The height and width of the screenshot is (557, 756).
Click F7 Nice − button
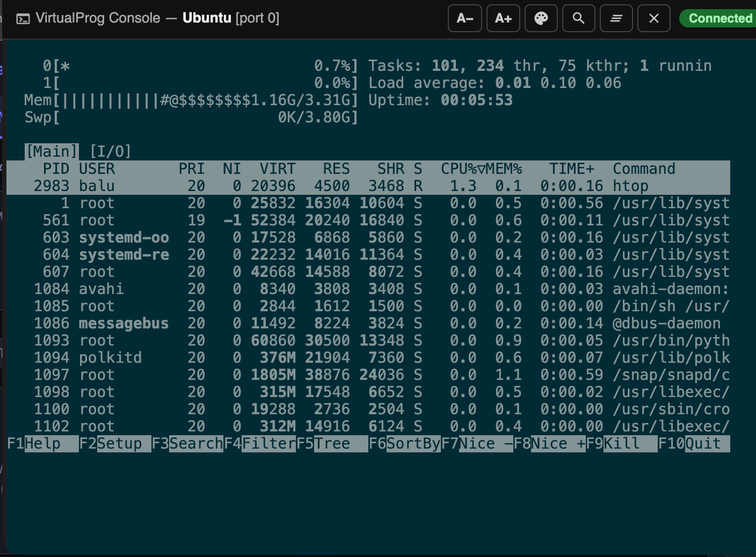(477, 444)
